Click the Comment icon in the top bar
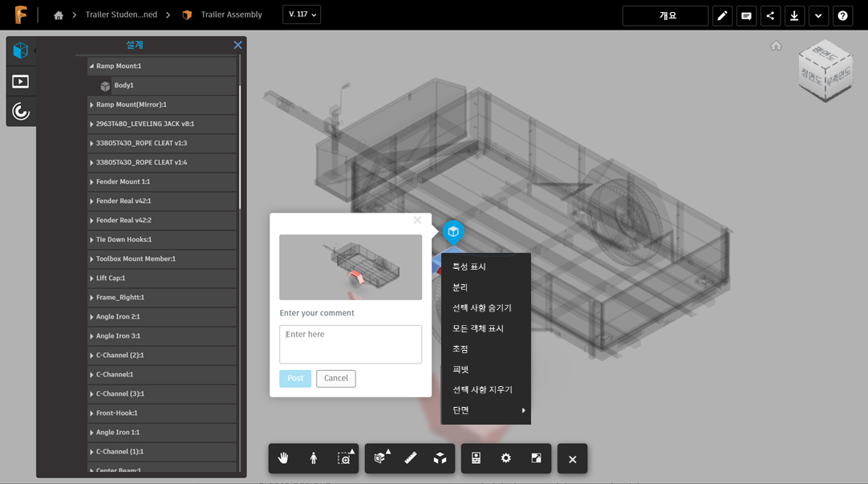This screenshot has width=868, height=484. pyautogui.click(x=746, y=15)
